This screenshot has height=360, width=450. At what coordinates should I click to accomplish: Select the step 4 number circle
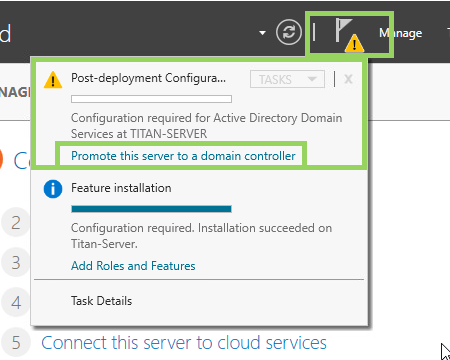pos(16,303)
